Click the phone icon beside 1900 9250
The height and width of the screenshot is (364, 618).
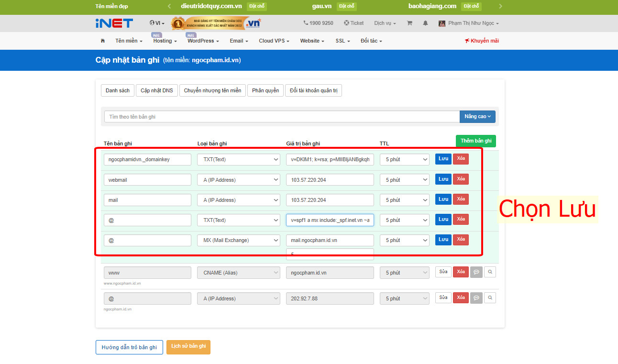[305, 23]
